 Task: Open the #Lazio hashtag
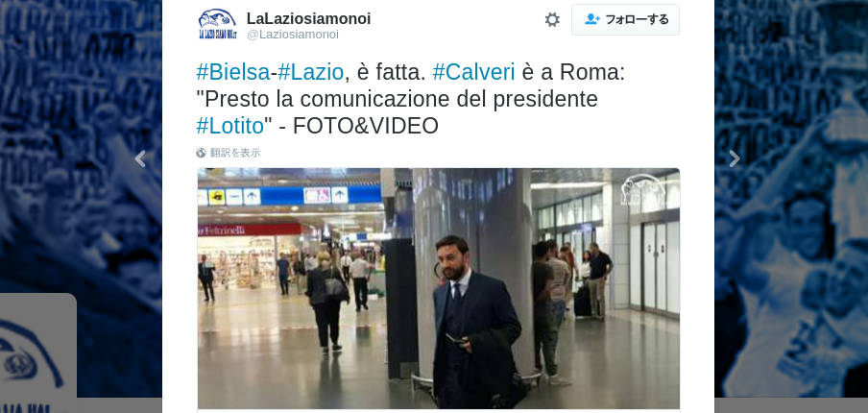click(310, 73)
